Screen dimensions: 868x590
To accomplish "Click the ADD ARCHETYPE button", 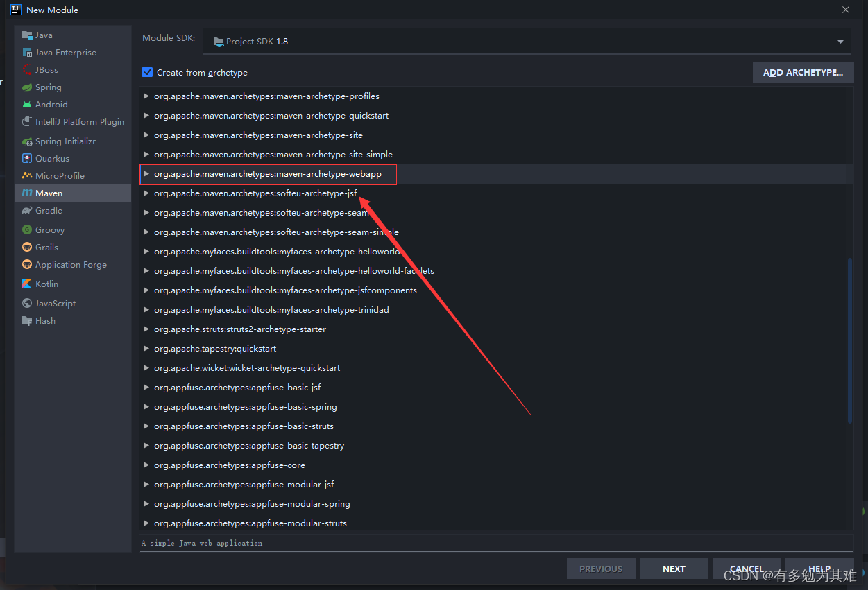I will 803,72.
